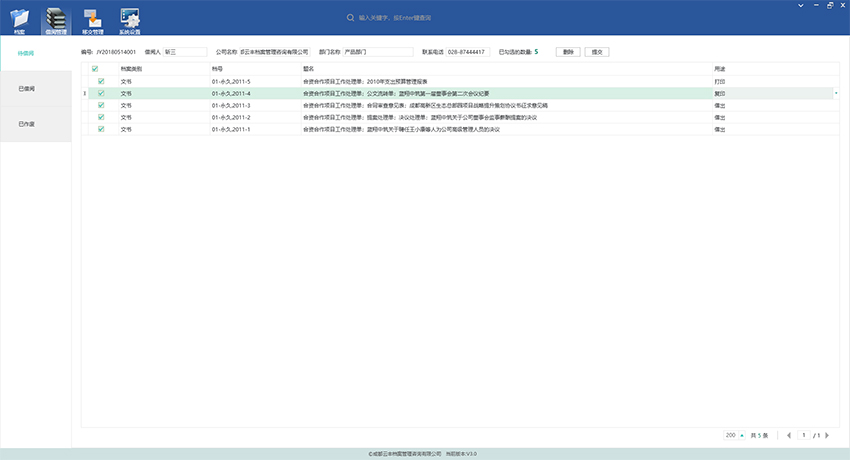Click the current page number box
Image resolution: width=850 pixels, height=460 pixels.
click(x=804, y=435)
